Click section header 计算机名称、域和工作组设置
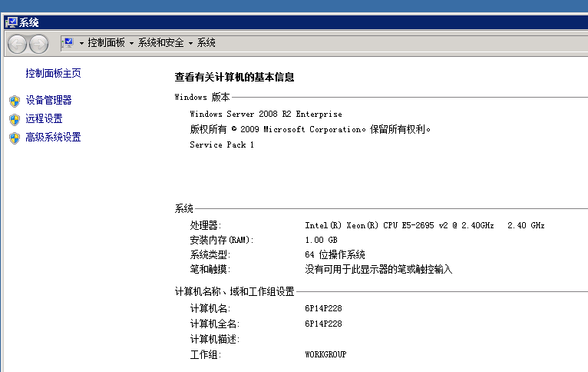Viewport: 588px width, 372px height. (x=234, y=291)
